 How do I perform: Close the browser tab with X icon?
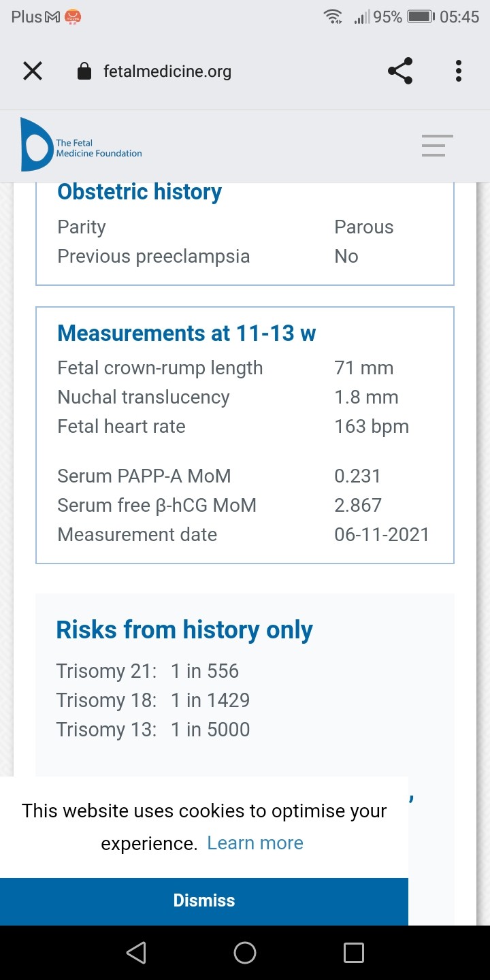coord(33,71)
